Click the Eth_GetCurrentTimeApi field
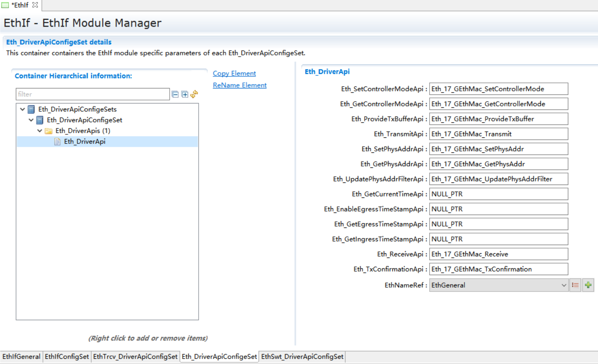Image resolution: width=598 pixels, height=364 pixels. pos(498,194)
